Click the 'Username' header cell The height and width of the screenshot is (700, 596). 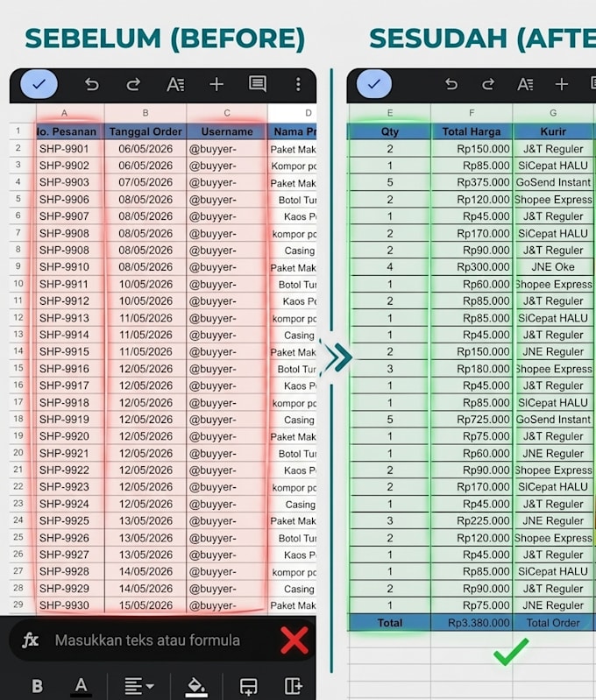(227, 131)
